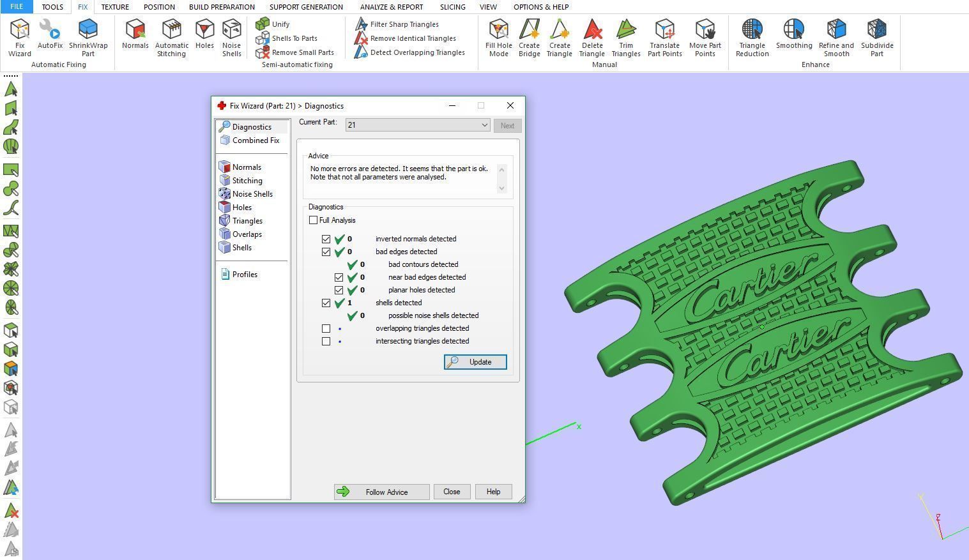Click the Update button
This screenshot has height=560, width=969.
coord(475,362)
